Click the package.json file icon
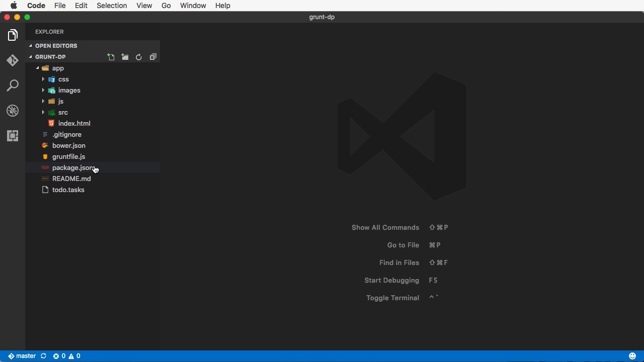This screenshot has width=644, height=362. point(45,167)
